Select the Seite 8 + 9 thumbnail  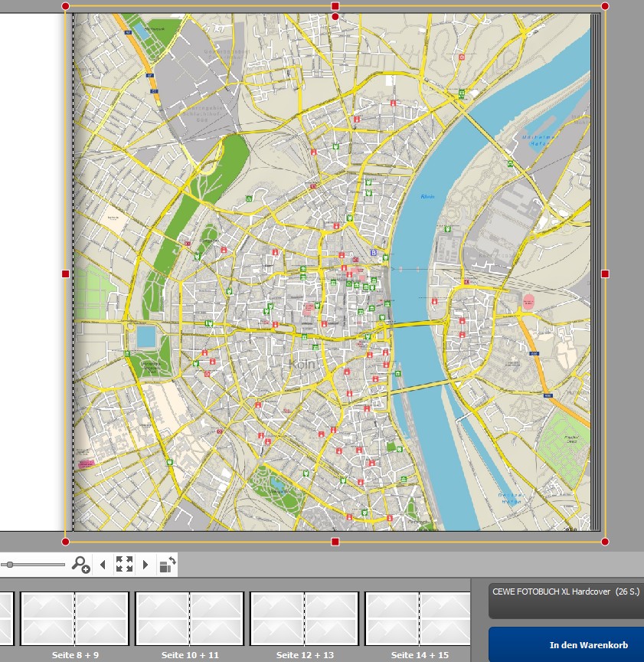coord(74,618)
